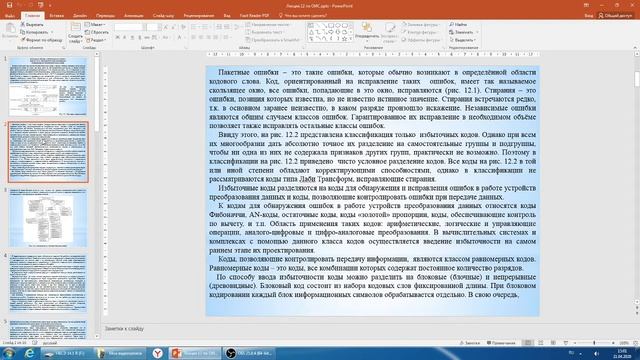
Task: Select slide 4 thumbnail
Action: click(x=48, y=283)
